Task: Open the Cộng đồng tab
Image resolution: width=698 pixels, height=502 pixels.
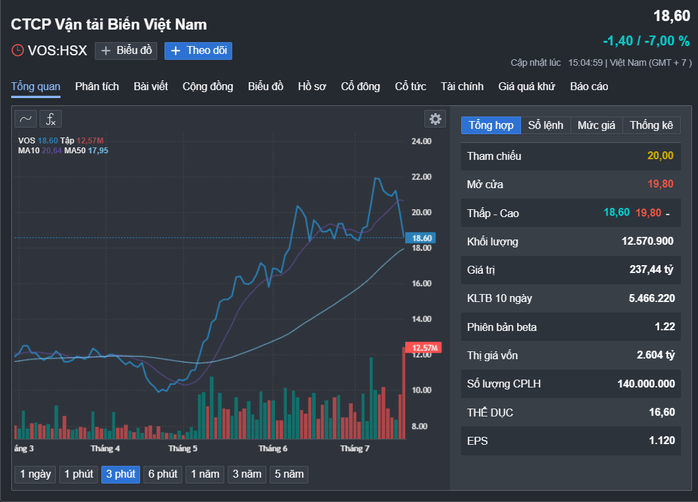Action: (x=208, y=86)
